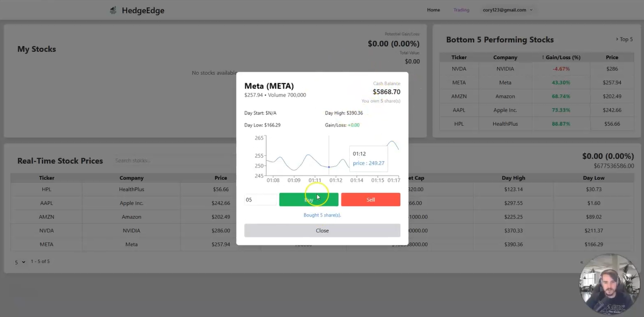
Task: Click the share quantity input field
Action: [261, 200]
